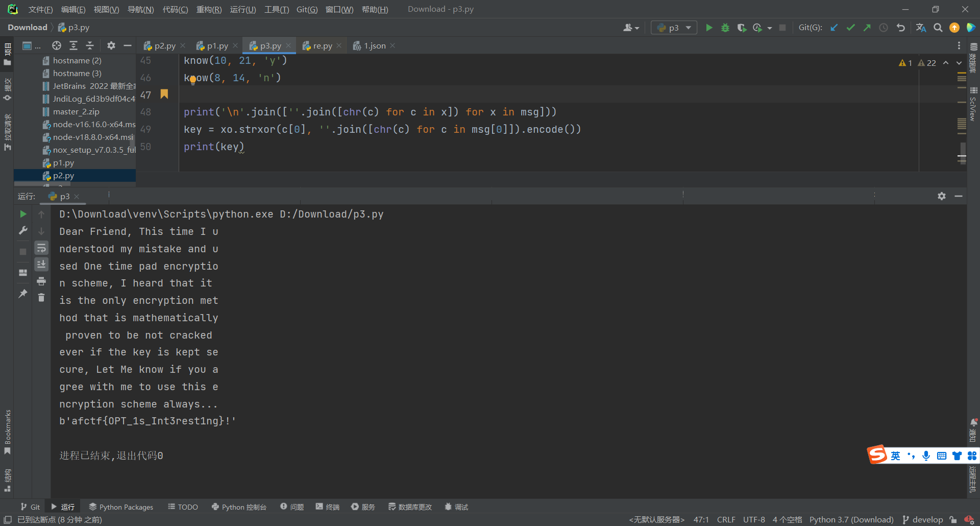Commit changes with green checkmark
The height and width of the screenshot is (526, 980).
851,28
